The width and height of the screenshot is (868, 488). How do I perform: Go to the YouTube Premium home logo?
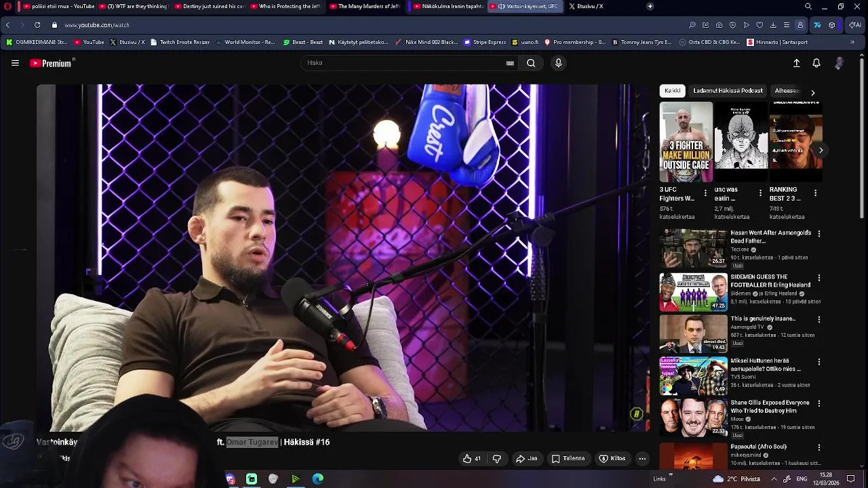tap(52, 63)
